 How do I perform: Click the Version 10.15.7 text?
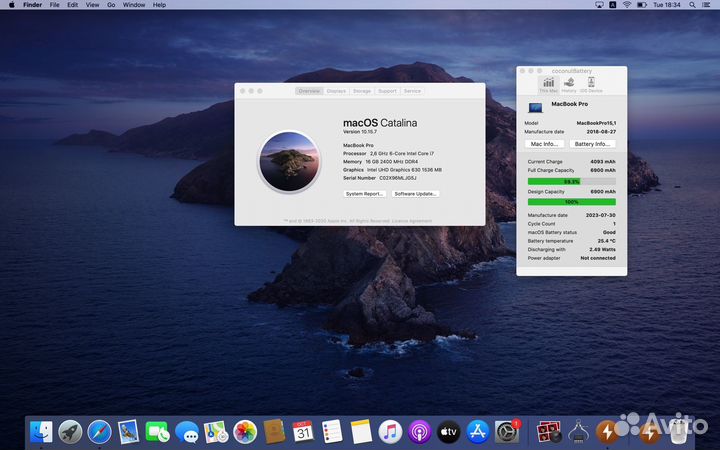360,132
